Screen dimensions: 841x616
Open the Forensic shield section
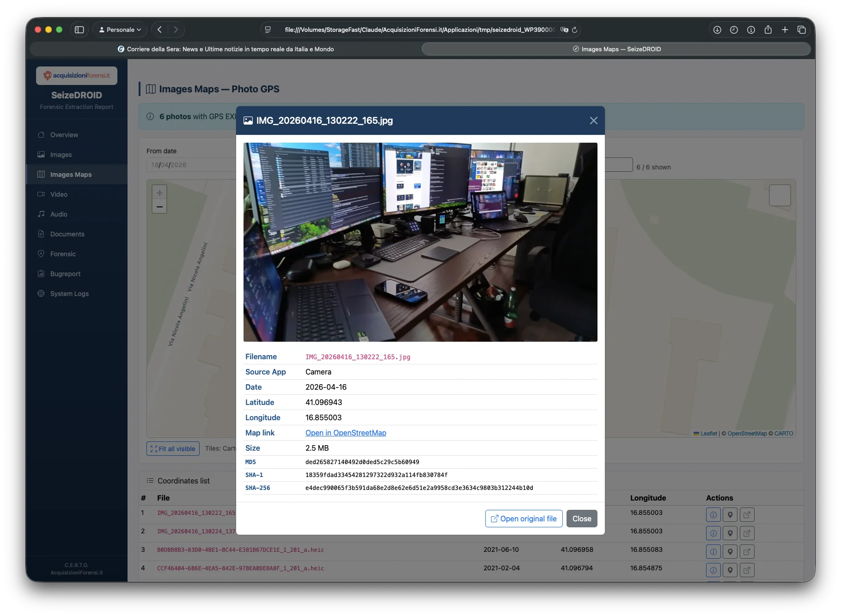pos(63,254)
